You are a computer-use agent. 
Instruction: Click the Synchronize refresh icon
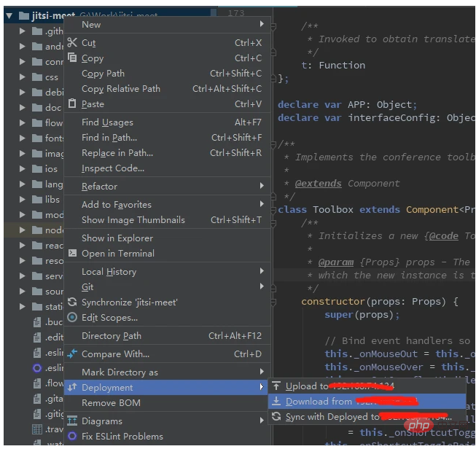72,302
